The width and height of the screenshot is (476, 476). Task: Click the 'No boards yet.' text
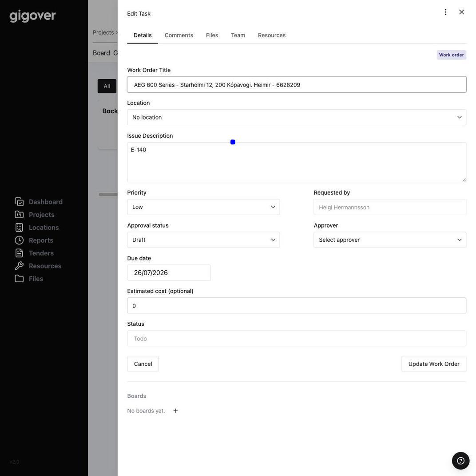(x=146, y=411)
